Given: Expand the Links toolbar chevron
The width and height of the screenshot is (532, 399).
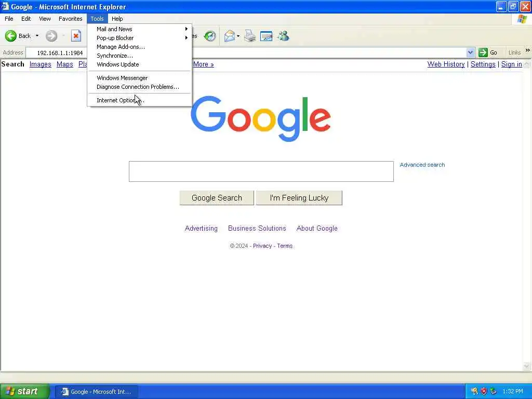Looking at the screenshot, I should click(528, 50).
